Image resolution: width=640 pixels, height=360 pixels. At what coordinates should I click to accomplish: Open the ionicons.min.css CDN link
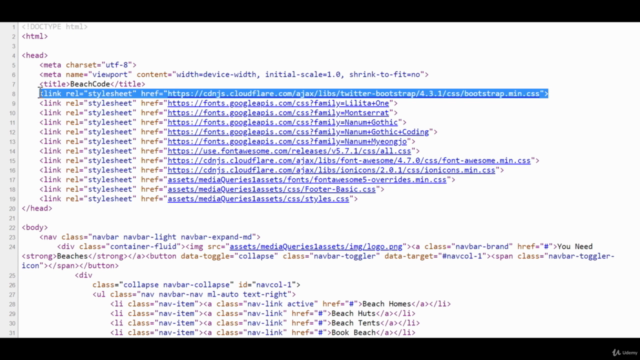tap(331, 170)
